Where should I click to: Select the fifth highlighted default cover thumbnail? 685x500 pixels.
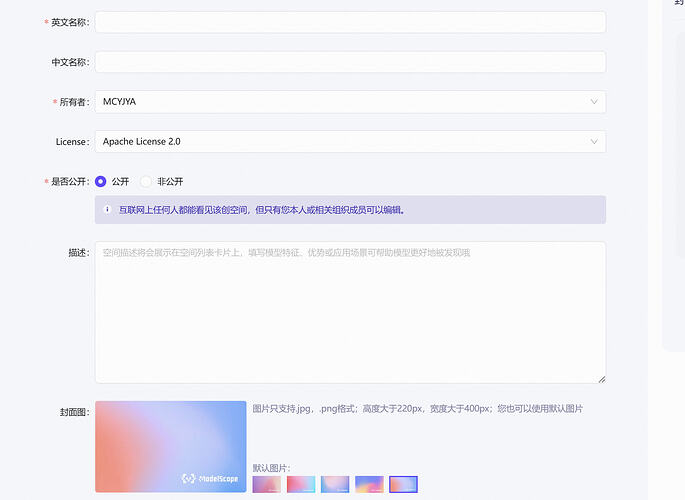(403, 484)
